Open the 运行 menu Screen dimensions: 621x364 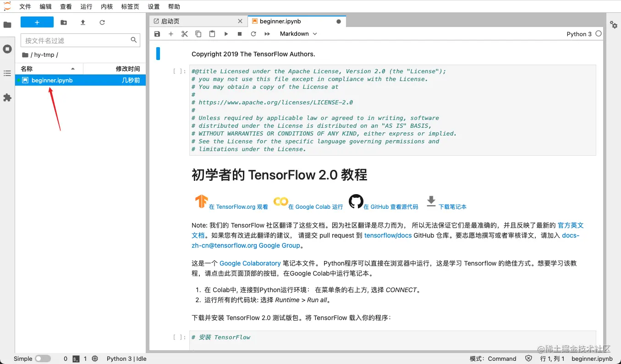coord(86,6)
